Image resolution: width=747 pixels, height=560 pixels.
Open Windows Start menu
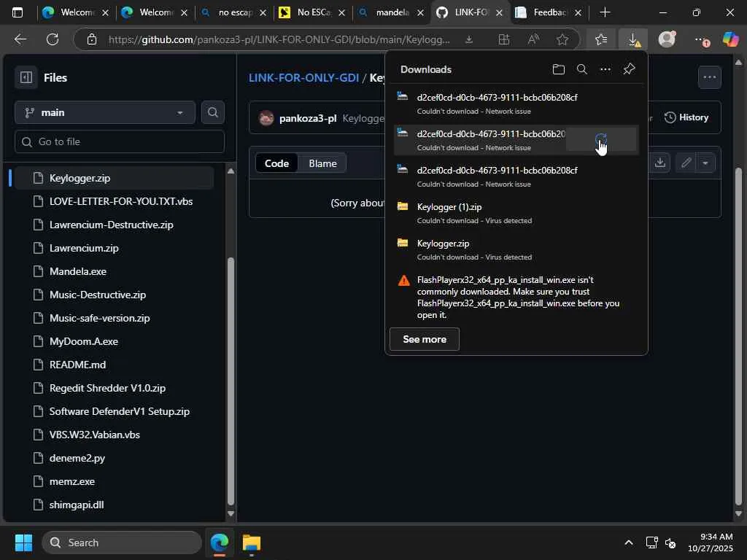[23, 542]
